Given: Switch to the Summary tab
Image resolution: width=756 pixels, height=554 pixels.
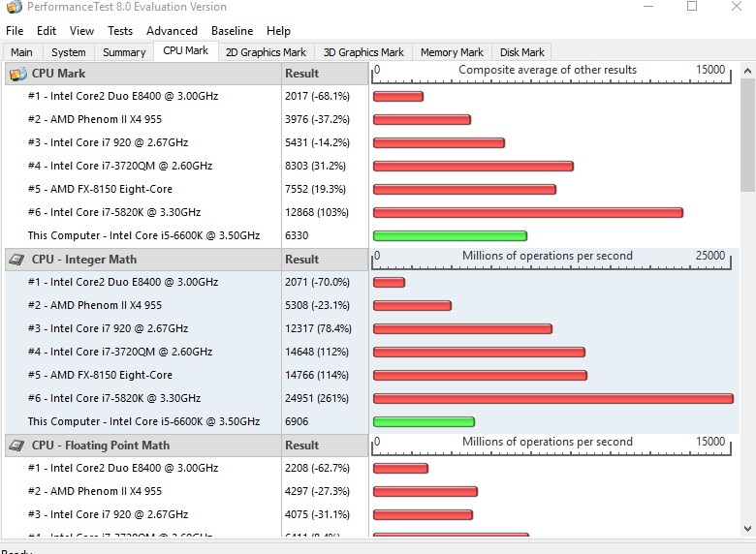Looking at the screenshot, I should coord(124,52).
